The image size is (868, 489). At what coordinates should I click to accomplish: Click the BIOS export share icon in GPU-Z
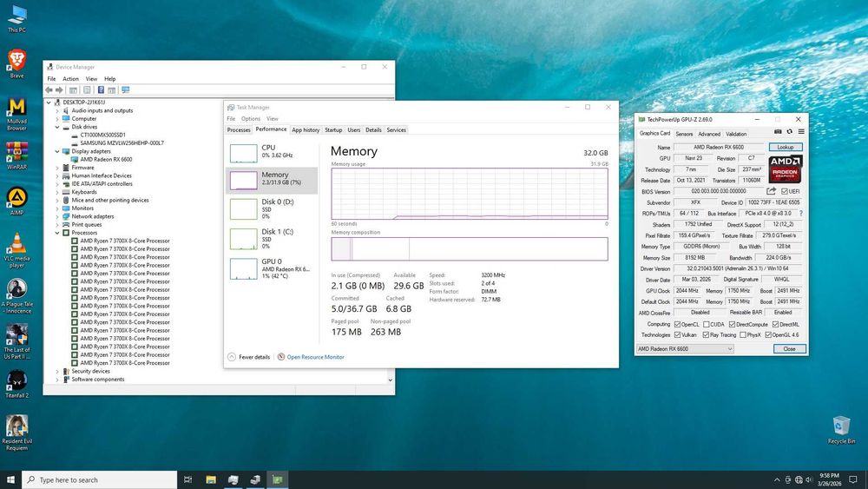771,191
